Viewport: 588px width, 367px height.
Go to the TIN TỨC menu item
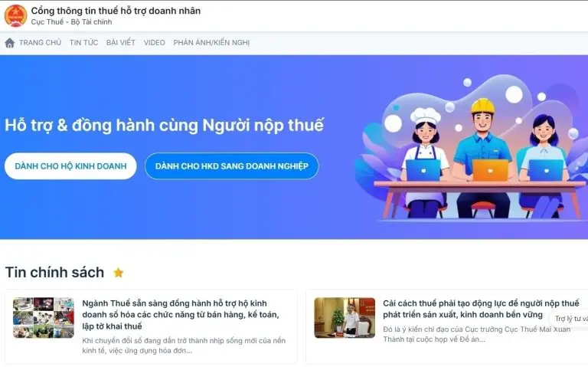[x=83, y=43]
